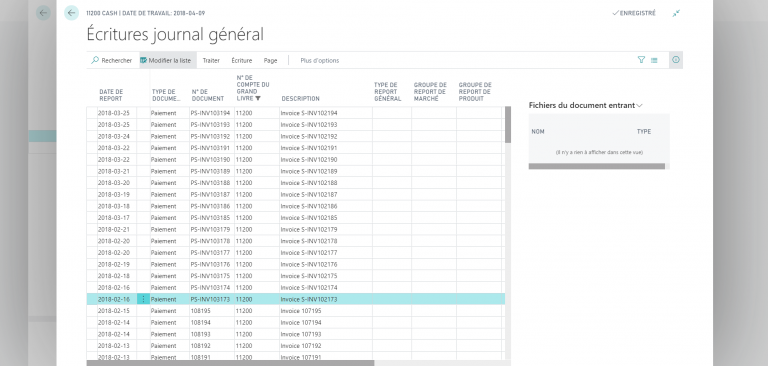
Task: Select document number 108193
Action: 212,334
